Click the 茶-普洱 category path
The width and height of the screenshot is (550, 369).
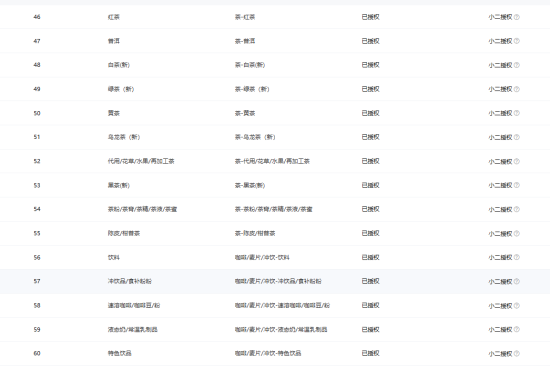[x=245, y=41]
